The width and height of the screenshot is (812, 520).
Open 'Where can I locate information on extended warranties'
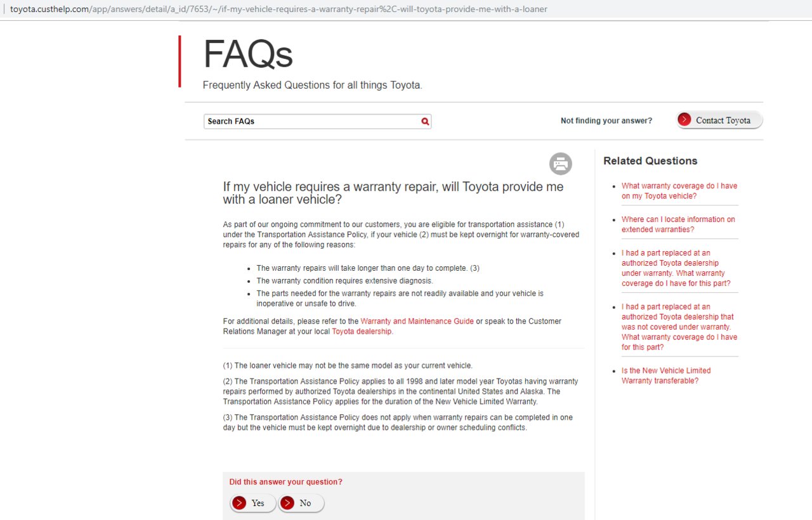678,224
